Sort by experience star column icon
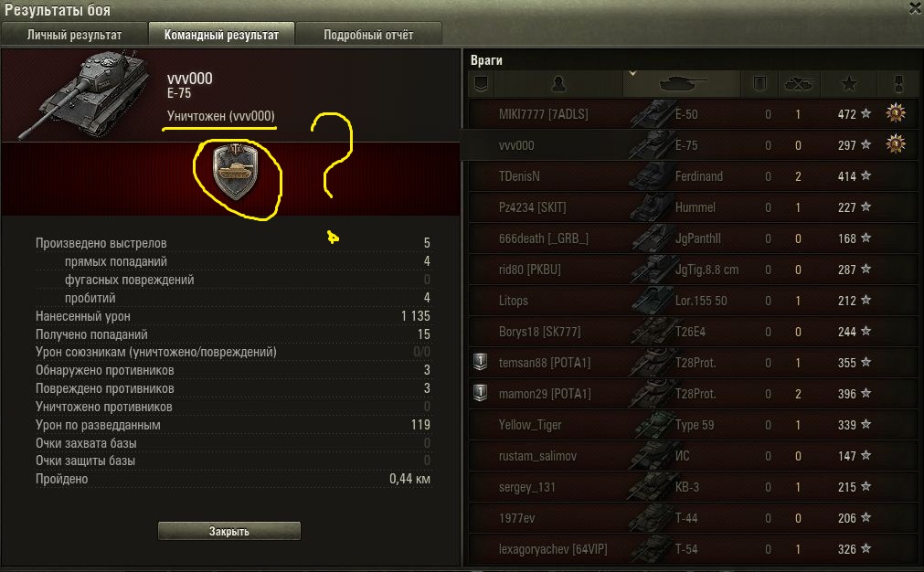The width and height of the screenshot is (924, 572). click(848, 84)
